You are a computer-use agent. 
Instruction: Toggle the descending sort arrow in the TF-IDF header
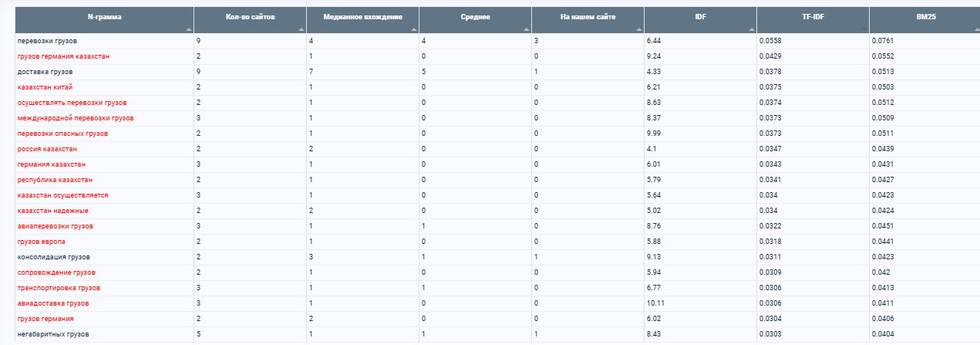[864, 29]
